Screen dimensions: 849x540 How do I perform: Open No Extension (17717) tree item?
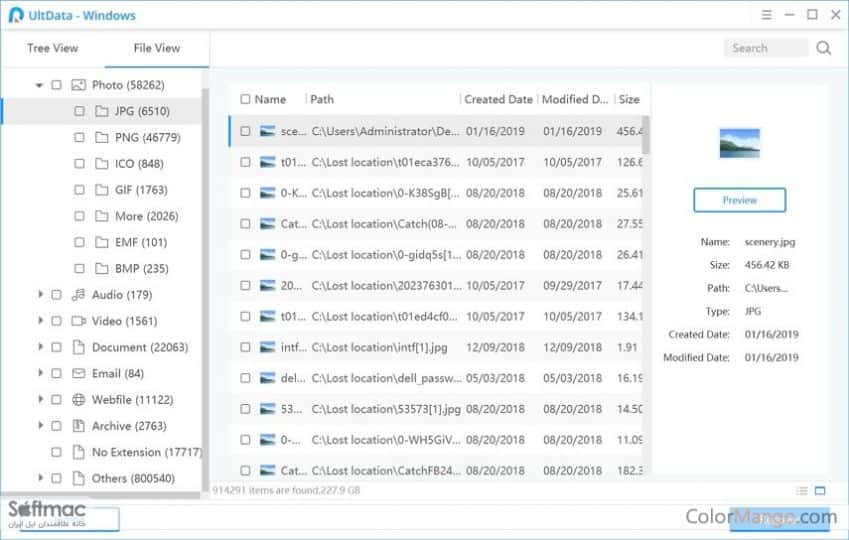pyautogui.click(x=147, y=452)
